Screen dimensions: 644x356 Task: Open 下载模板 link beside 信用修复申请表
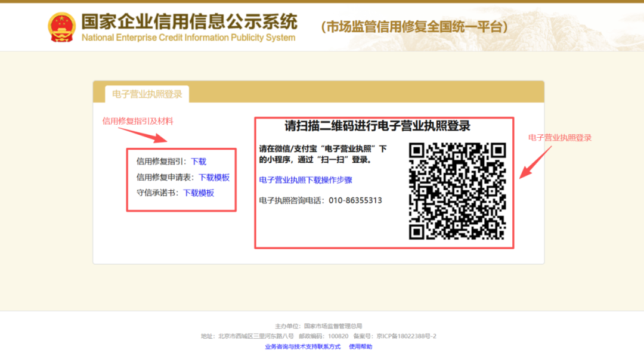click(x=214, y=177)
